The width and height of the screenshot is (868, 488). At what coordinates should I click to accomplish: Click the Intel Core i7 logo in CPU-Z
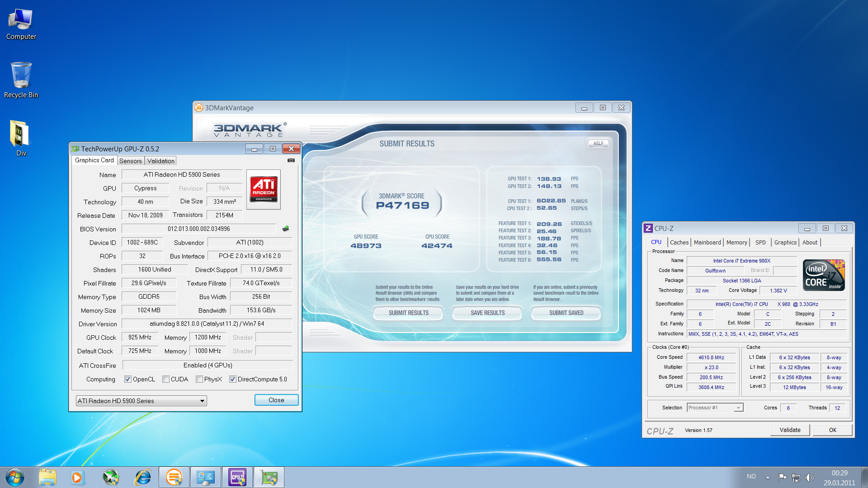tap(824, 275)
